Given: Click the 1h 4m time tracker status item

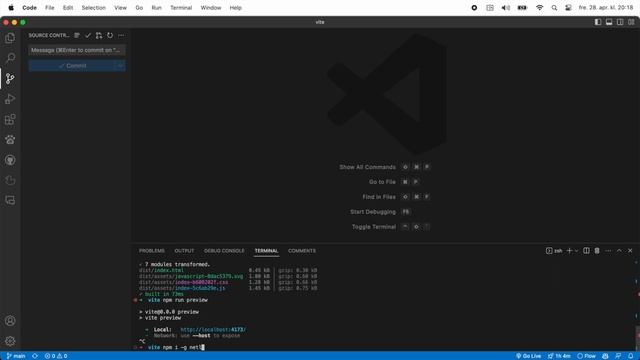Looking at the screenshot, I should 560,356.
